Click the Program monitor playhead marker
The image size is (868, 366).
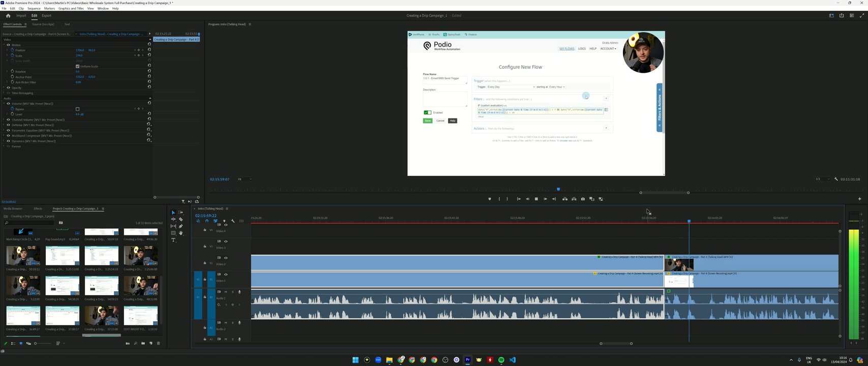coord(558,189)
